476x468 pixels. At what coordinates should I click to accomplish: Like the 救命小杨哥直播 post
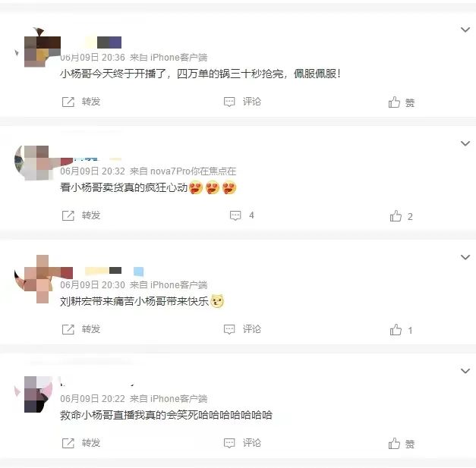coord(394,444)
